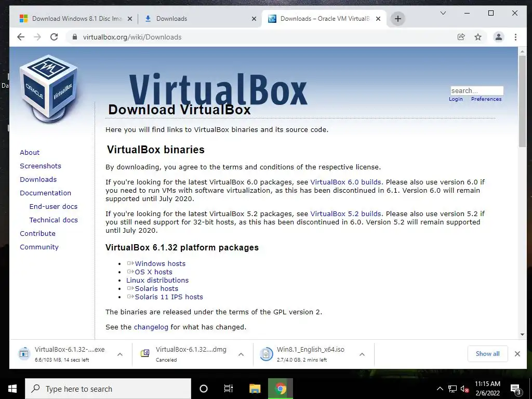Click the network tray icon
The height and width of the screenshot is (399, 532).
pos(453,389)
